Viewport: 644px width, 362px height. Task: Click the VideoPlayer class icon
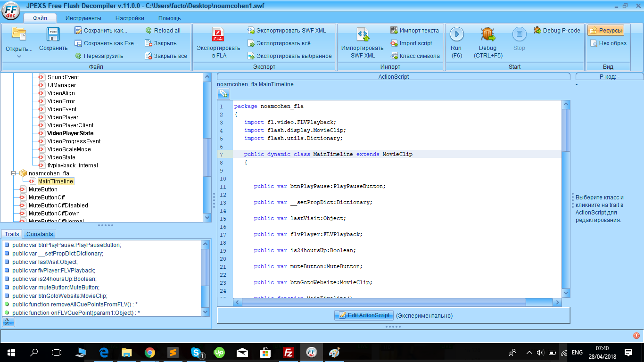(x=41, y=117)
